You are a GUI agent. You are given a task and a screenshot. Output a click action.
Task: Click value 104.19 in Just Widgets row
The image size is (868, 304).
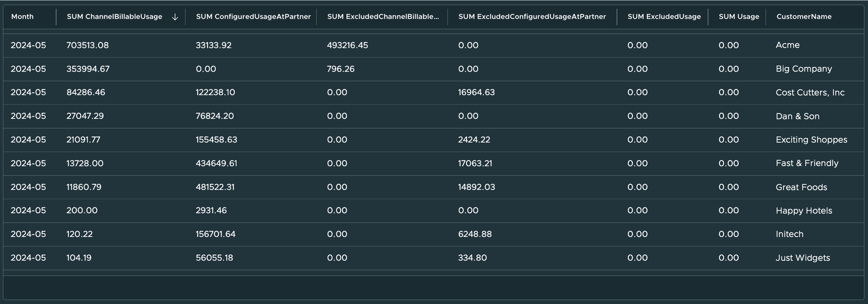click(79, 258)
